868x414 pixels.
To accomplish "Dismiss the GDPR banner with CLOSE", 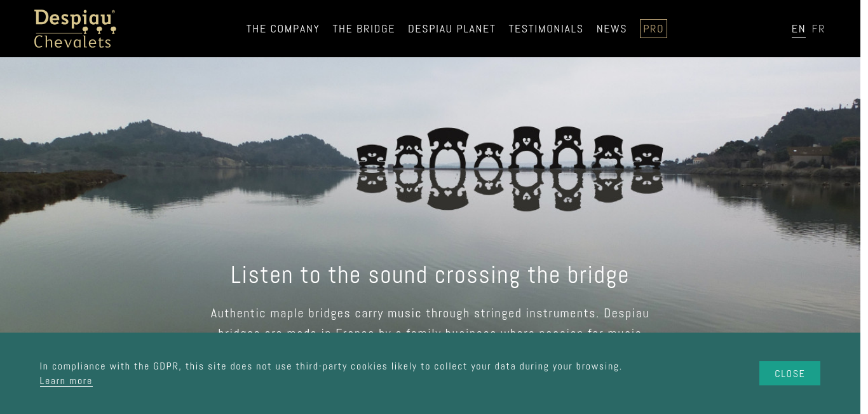I will pyautogui.click(x=790, y=373).
